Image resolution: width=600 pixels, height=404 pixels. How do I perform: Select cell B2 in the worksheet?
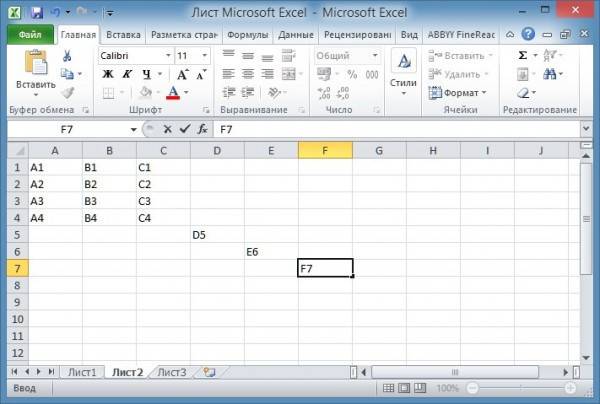click(x=109, y=184)
